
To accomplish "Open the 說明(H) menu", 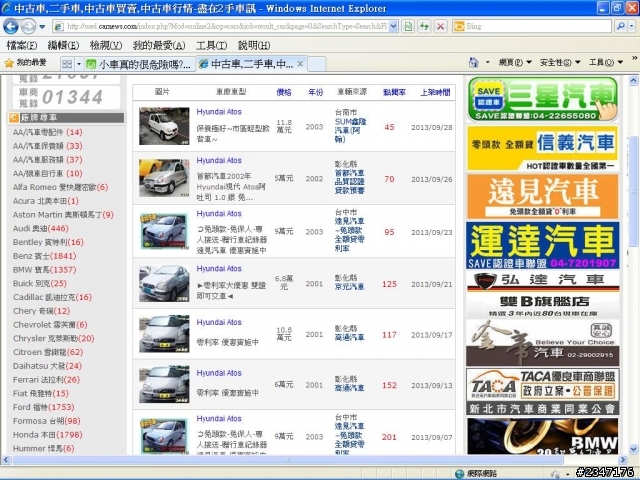I will [x=254, y=45].
